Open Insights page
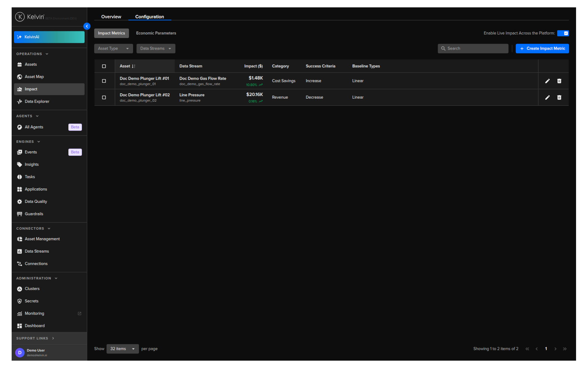Image resolution: width=588 pixels, height=368 pixels. click(49, 164)
